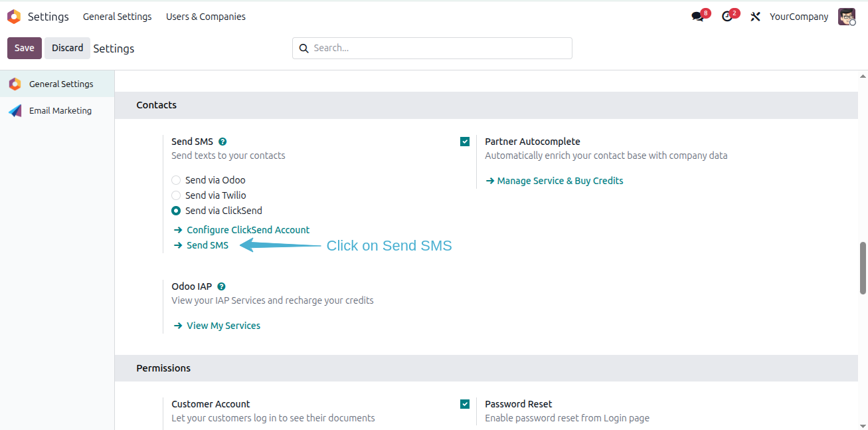Click the Save button

[x=25, y=48]
